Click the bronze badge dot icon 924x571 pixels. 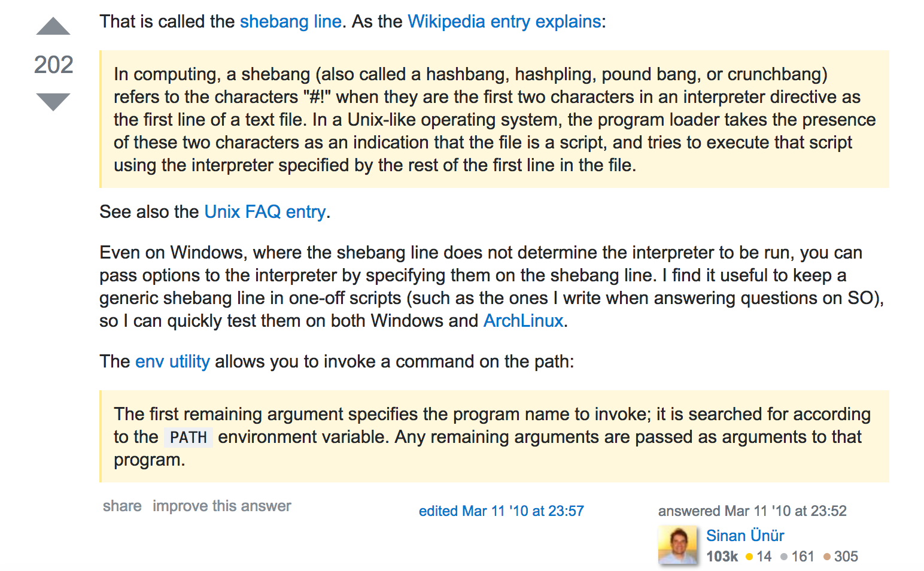pos(826,557)
